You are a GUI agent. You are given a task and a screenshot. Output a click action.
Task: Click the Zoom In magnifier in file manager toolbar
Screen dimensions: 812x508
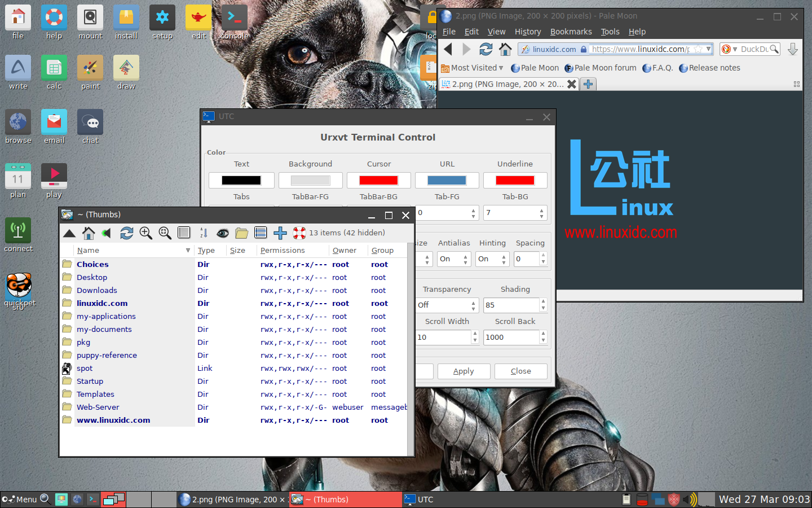[146, 233]
